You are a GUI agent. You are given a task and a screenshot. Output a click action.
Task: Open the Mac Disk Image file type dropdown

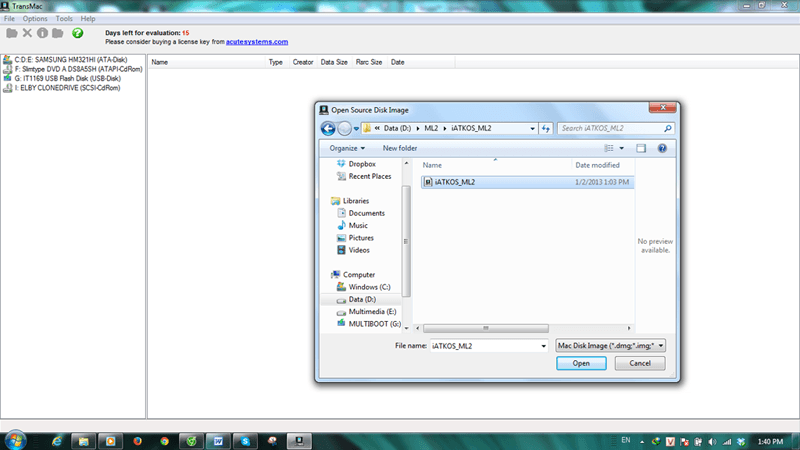611,346
